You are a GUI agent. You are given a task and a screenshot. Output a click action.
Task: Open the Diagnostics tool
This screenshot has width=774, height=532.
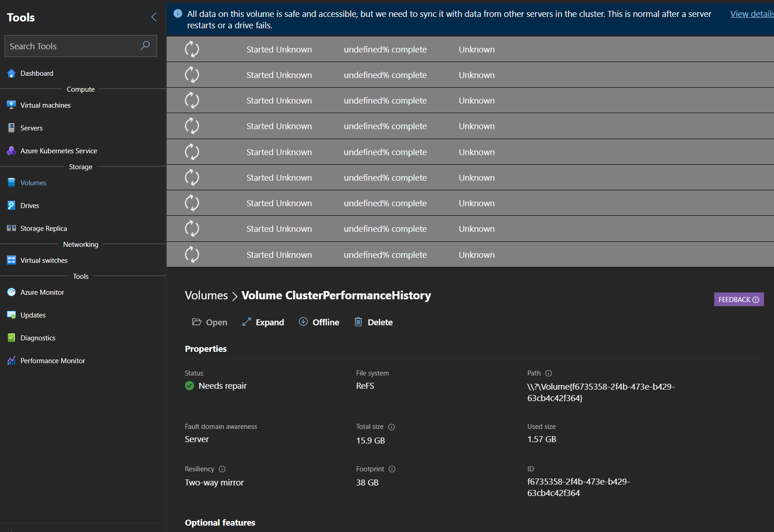(x=38, y=338)
